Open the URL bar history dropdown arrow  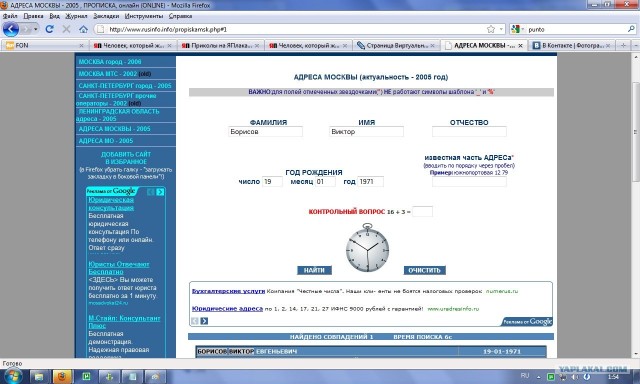click(x=501, y=29)
